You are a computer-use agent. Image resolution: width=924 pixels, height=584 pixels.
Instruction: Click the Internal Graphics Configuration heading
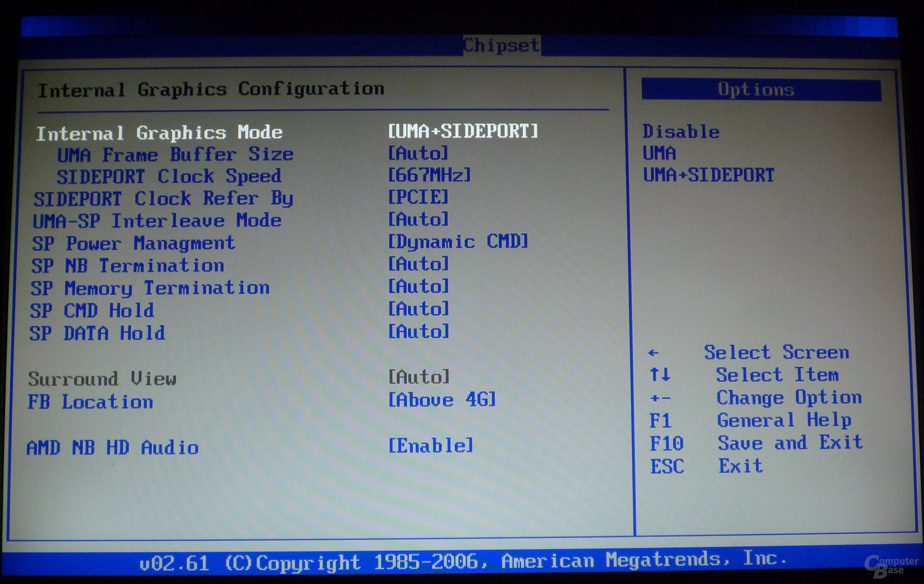(x=211, y=89)
